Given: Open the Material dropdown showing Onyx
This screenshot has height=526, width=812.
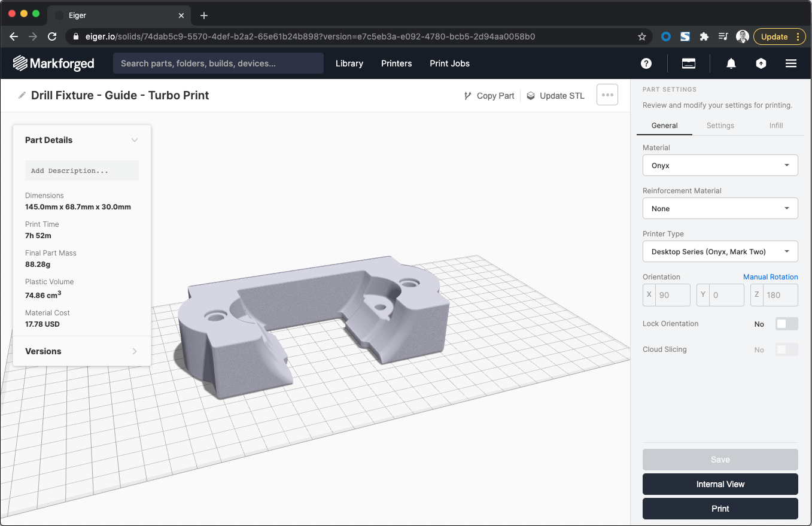Looking at the screenshot, I should pyautogui.click(x=720, y=165).
